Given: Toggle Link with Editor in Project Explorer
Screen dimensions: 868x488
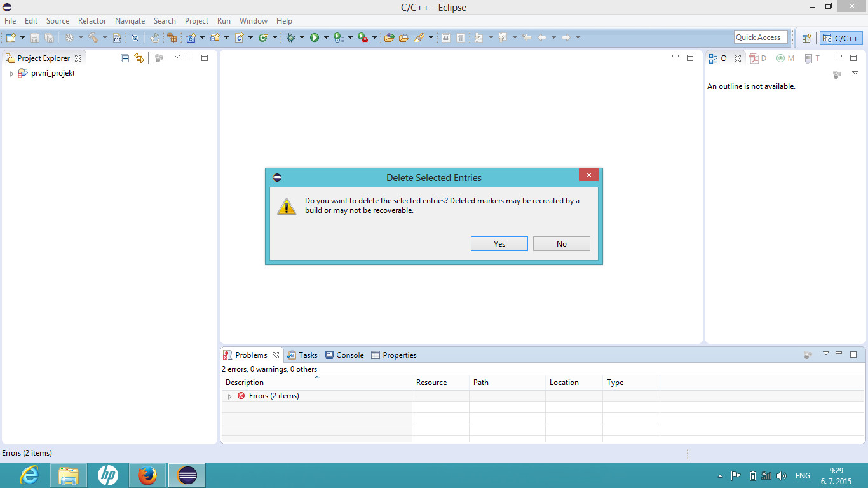Looking at the screenshot, I should pyautogui.click(x=139, y=58).
